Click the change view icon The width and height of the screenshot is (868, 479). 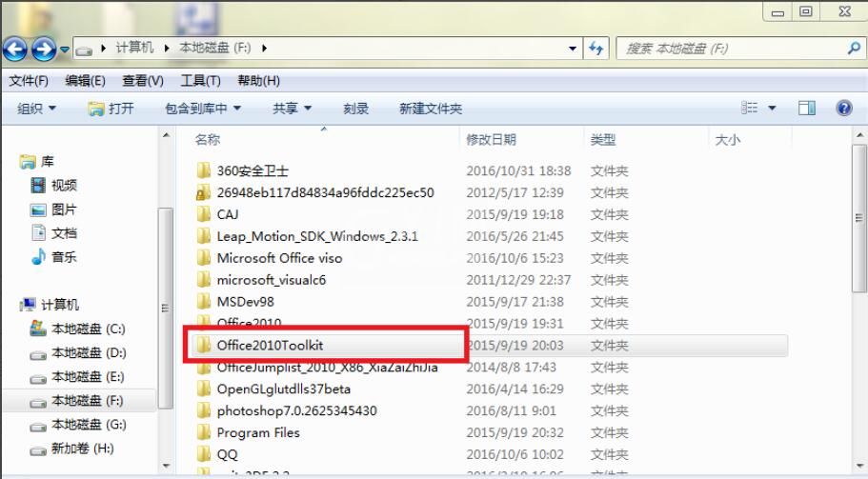tap(750, 108)
